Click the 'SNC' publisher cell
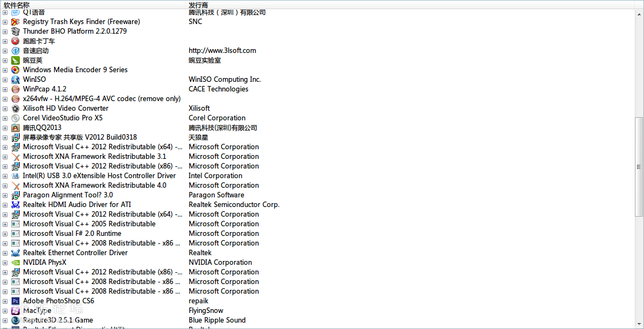The height and width of the screenshot is (329, 644). (196, 22)
